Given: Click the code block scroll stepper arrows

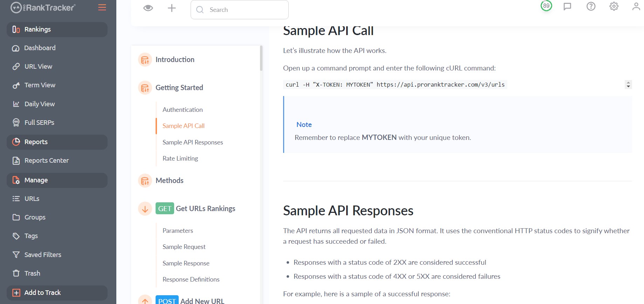Looking at the screenshot, I should click(x=628, y=85).
